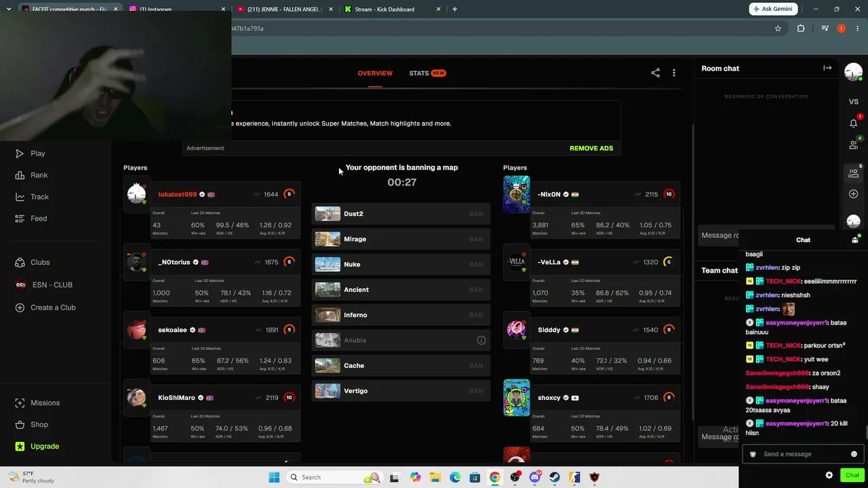868x488 pixels.
Task: Click -NIxON's player avatar
Action: (x=517, y=195)
